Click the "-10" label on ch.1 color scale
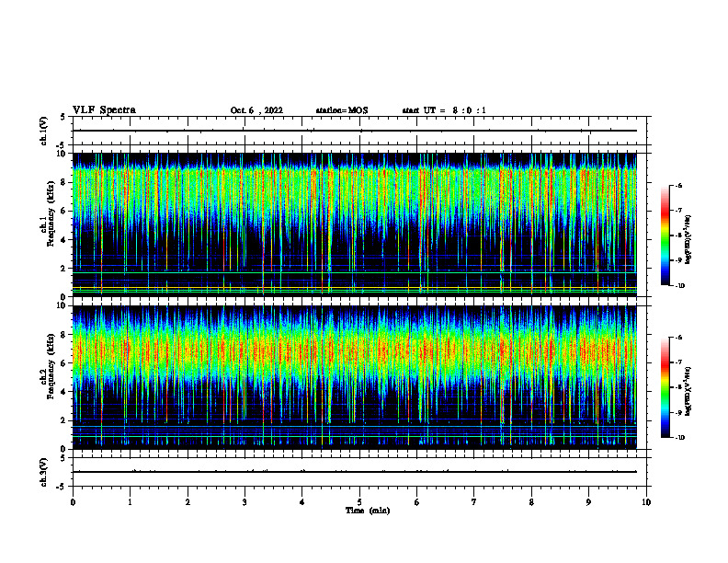The height and width of the screenshot is (563, 728). (679, 286)
